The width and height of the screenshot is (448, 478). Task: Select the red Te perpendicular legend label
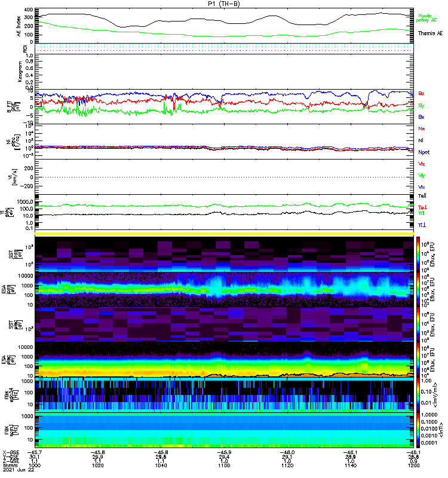pyautogui.click(x=422, y=207)
